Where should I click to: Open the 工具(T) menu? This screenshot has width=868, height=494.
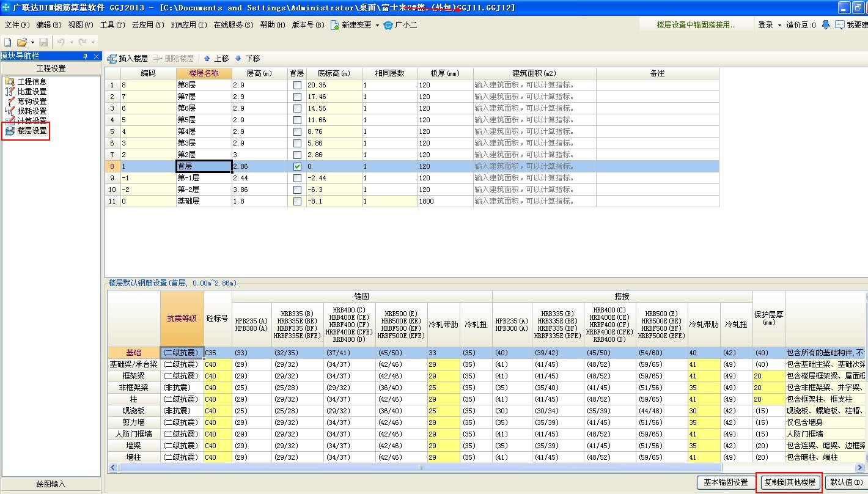tap(112, 25)
